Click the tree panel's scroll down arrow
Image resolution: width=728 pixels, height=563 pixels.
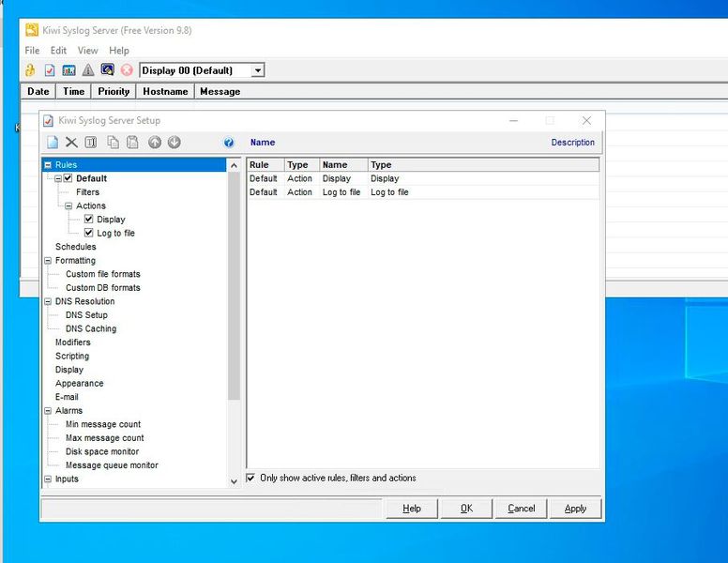235,481
